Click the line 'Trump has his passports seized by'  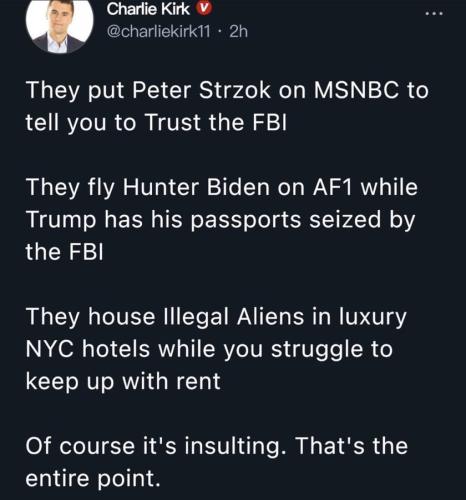coord(220,220)
